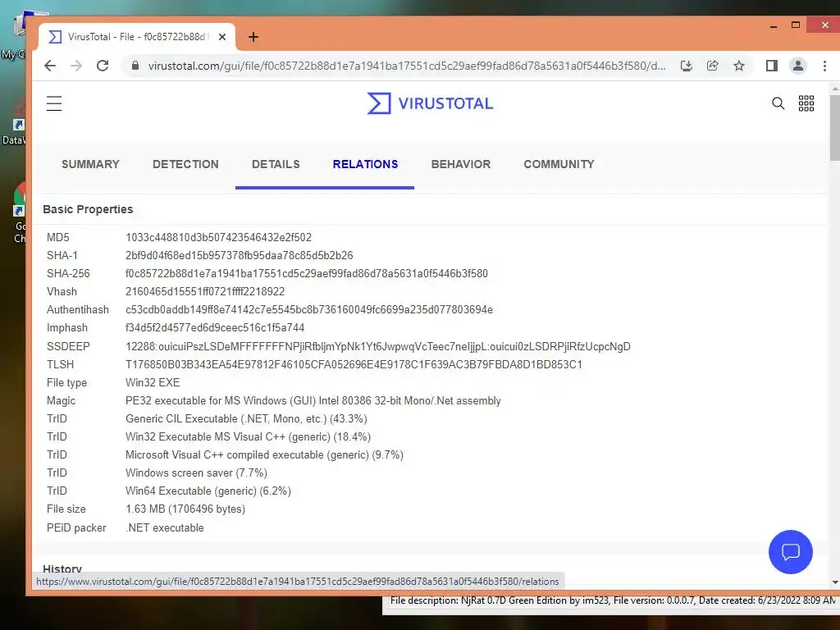Click the Google Chrome desktop shortcut
This screenshot has height=630, width=840.
(x=18, y=212)
